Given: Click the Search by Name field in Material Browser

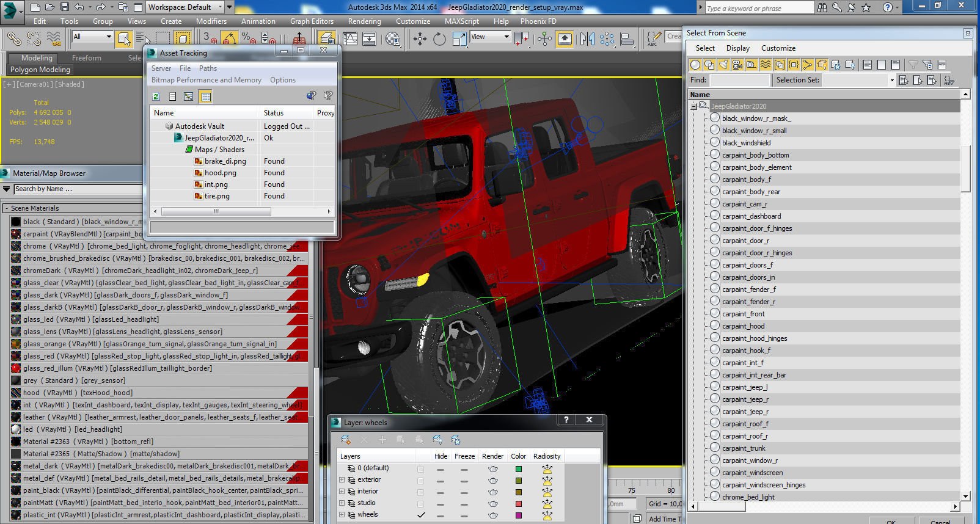Looking at the screenshot, I should [x=77, y=189].
